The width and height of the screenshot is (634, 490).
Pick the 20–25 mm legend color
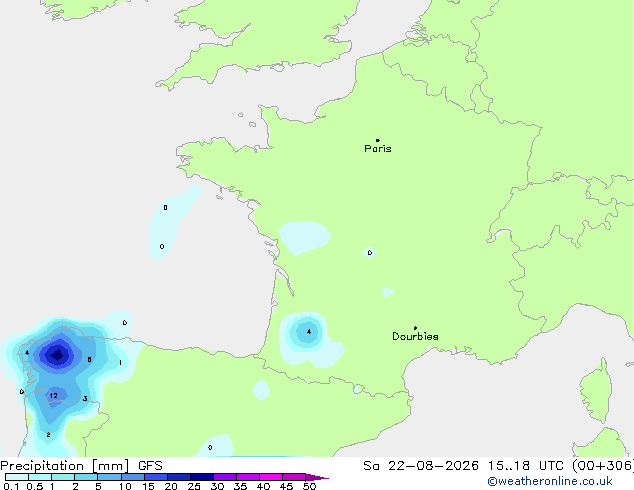[x=178, y=477]
